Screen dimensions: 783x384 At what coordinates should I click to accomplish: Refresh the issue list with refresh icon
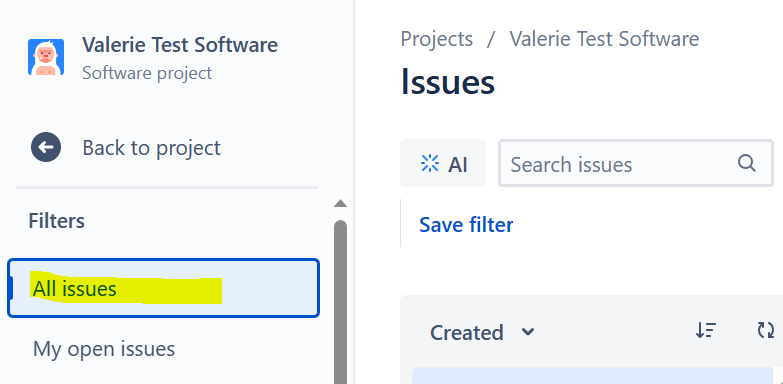(766, 331)
